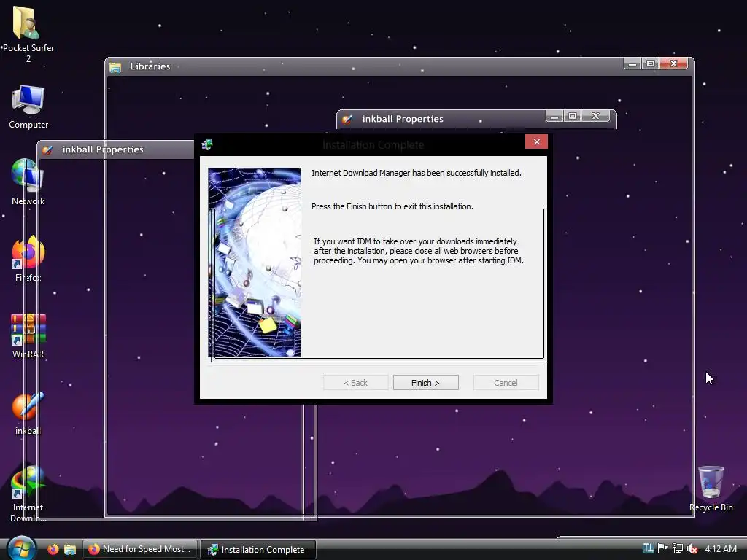Switch to Installation Complete taskbar item
This screenshot has width=747, height=560.
[x=258, y=549]
